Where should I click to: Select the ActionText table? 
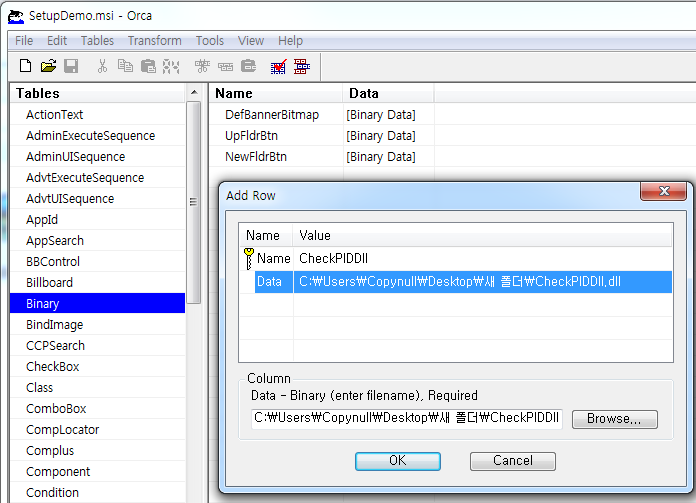[98, 115]
